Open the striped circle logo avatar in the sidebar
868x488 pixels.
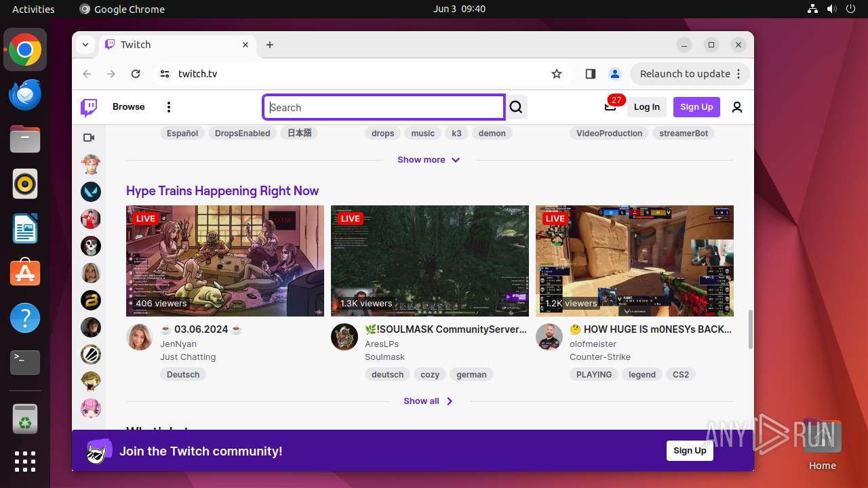click(91, 354)
